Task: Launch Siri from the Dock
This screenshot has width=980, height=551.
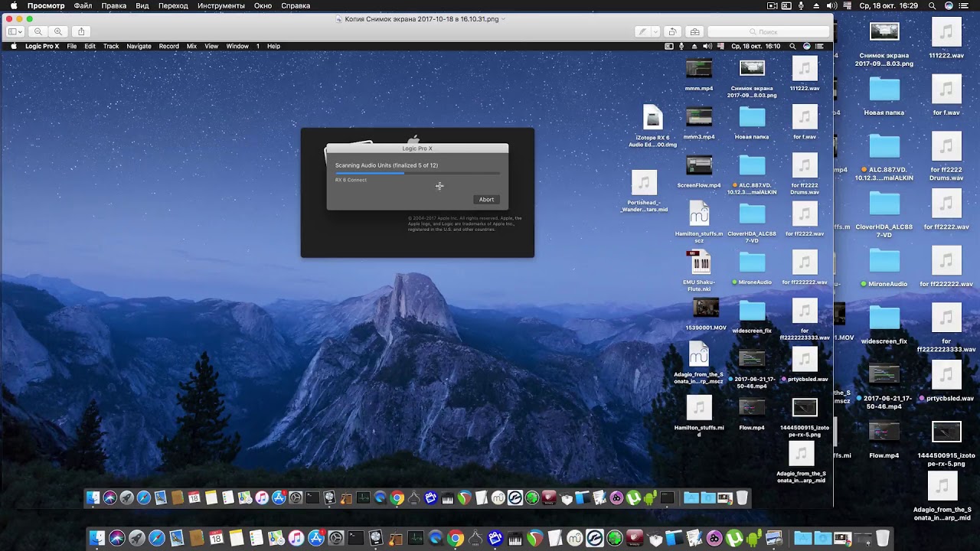Action: (x=116, y=538)
